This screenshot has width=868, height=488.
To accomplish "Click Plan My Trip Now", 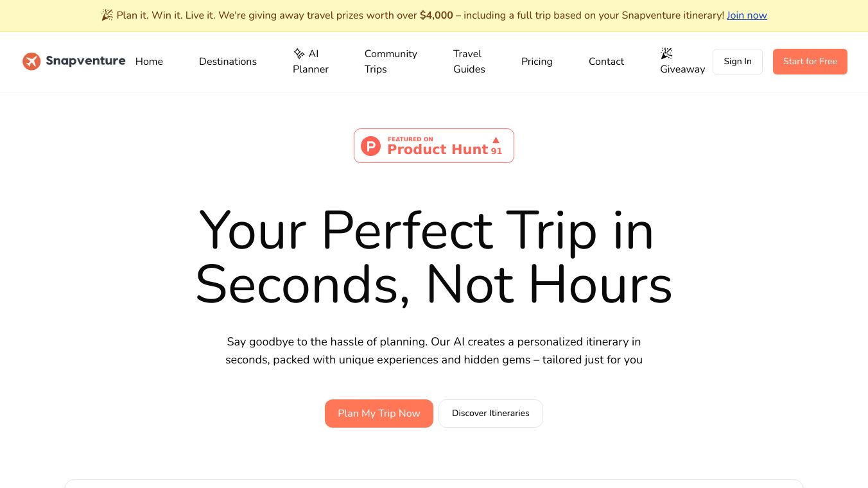I will point(379,414).
